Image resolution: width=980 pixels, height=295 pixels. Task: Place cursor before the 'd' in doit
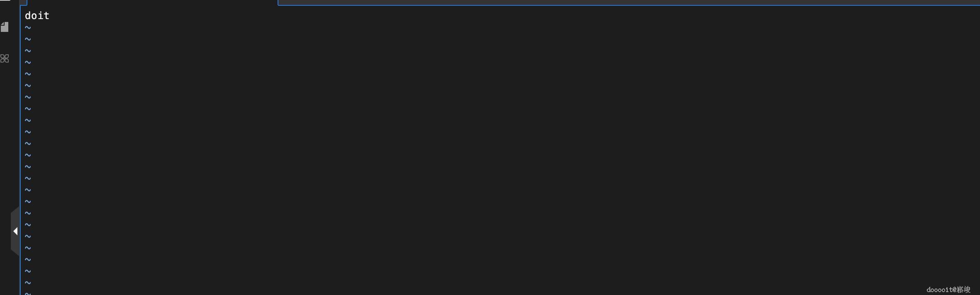(25, 16)
